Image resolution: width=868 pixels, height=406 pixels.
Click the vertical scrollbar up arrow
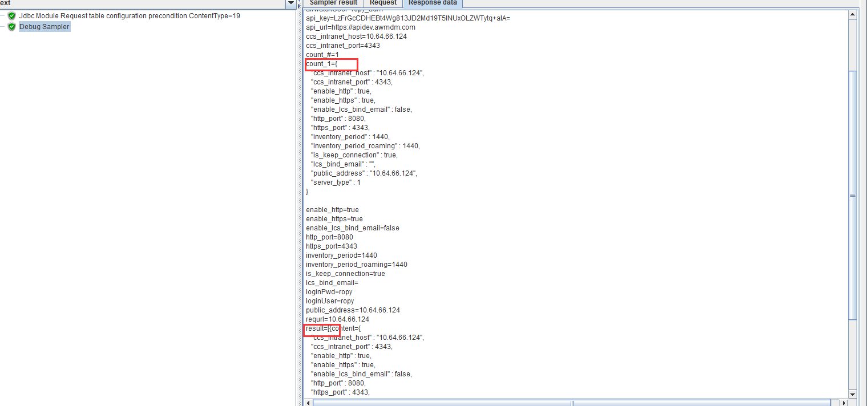click(x=853, y=15)
